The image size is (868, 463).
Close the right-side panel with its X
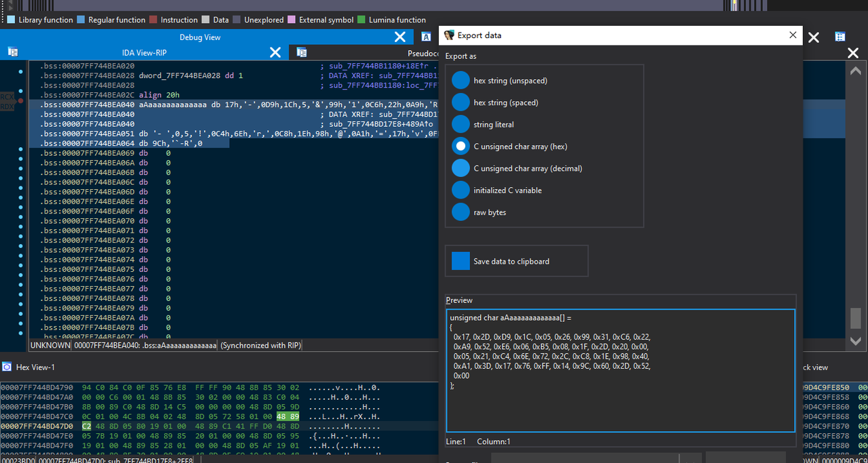[x=854, y=52]
